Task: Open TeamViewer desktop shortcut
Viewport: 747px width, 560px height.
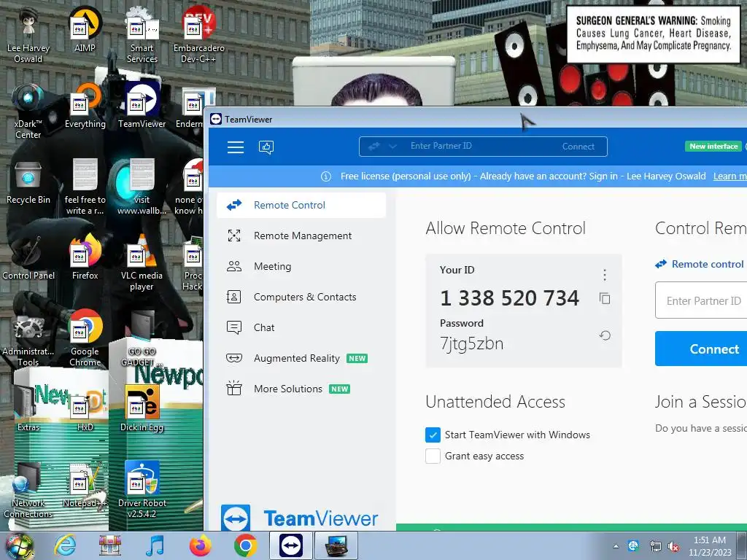Action: pyautogui.click(x=142, y=106)
